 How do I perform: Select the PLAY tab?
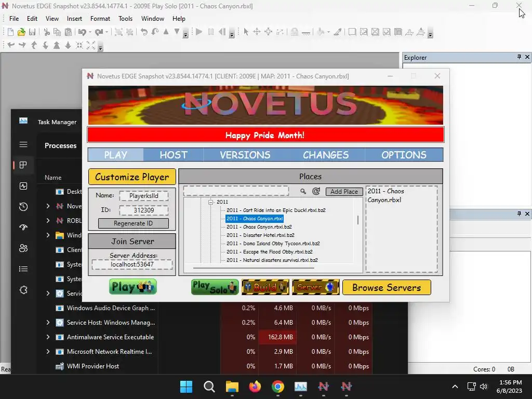[116, 155]
